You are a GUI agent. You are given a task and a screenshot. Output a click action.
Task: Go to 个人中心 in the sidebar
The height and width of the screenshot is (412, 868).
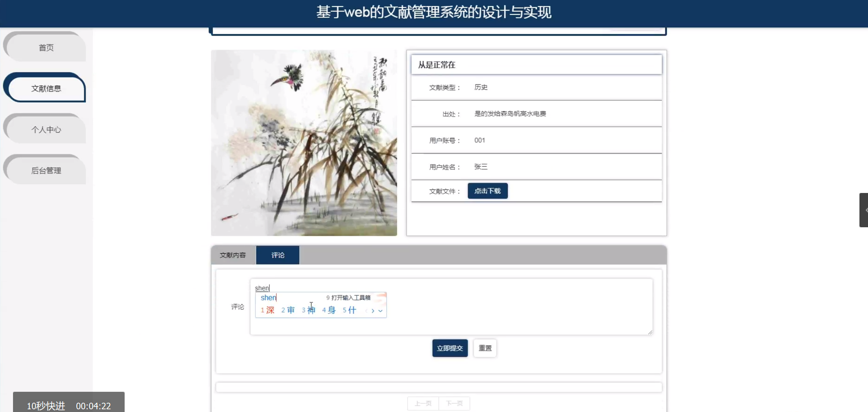46,130
